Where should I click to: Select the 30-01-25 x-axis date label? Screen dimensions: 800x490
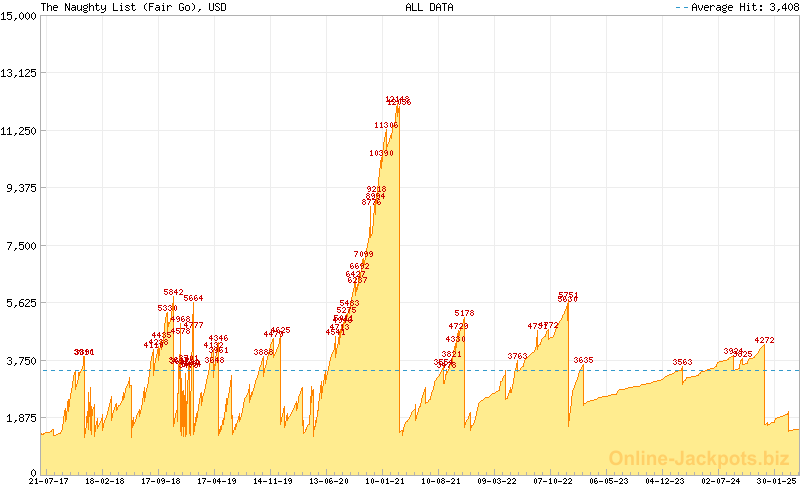pos(778,481)
